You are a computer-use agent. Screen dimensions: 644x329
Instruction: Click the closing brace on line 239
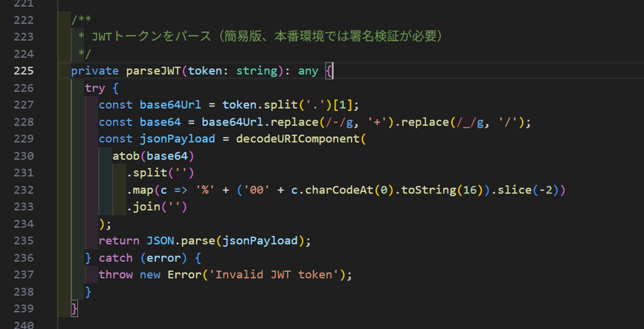pyautogui.click(x=74, y=309)
